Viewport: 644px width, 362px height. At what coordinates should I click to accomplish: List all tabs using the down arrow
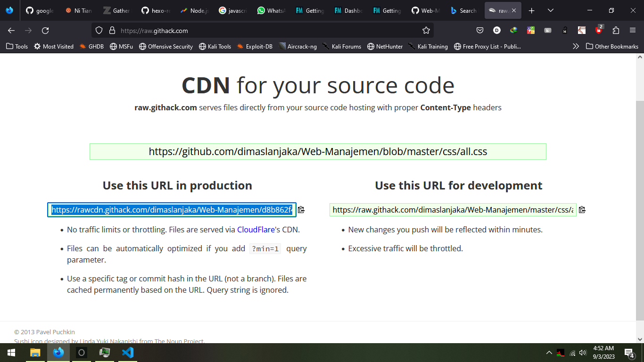tap(551, 10)
